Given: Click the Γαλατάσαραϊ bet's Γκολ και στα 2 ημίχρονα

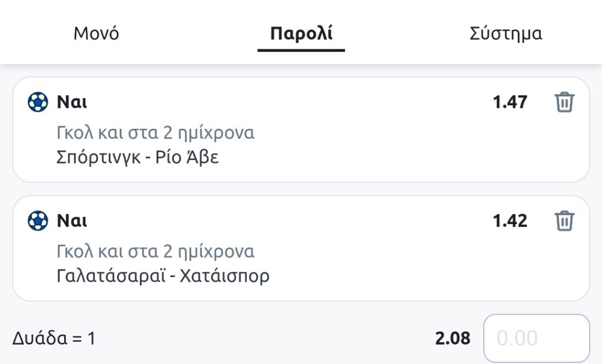Looking at the screenshot, I should [x=155, y=252].
